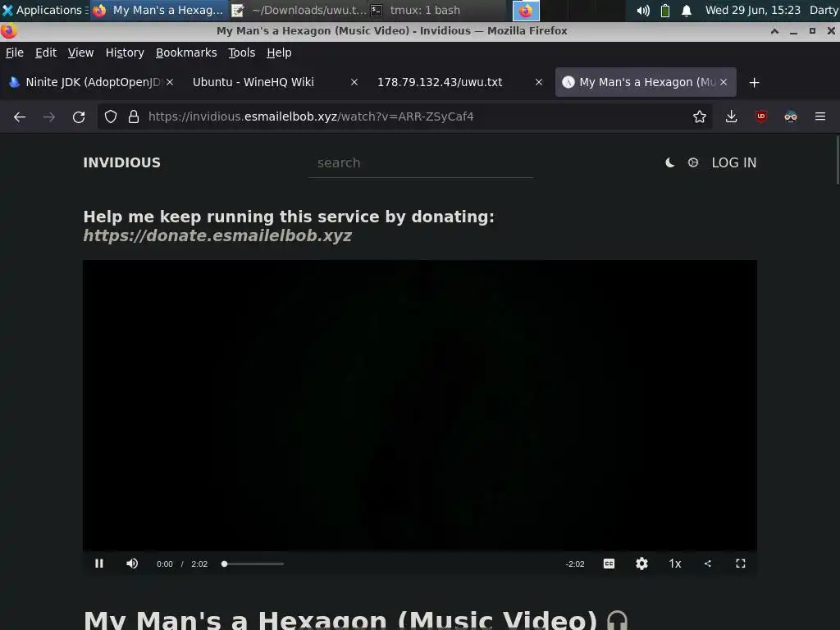Toggle Invidious dark/light theme moon icon
Screen dimensions: 840x630
[x=669, y=163]
